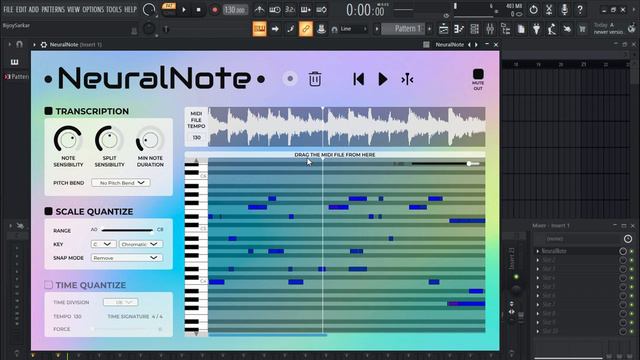The image size is (640, 360).
Task: Expand the Slot 2 arrow in the Mixer
Action: coord(538,260)
